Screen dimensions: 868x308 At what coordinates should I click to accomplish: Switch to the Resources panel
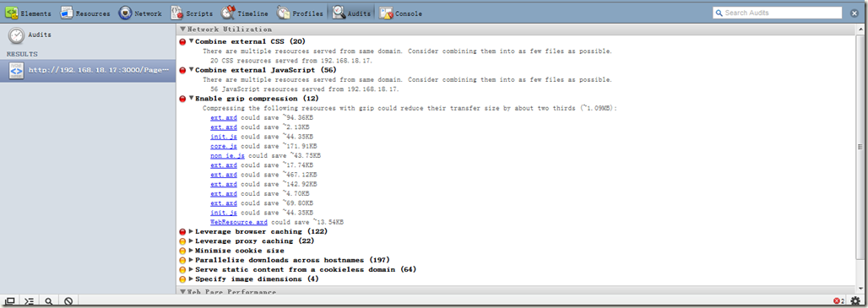(x=85, y=14)
